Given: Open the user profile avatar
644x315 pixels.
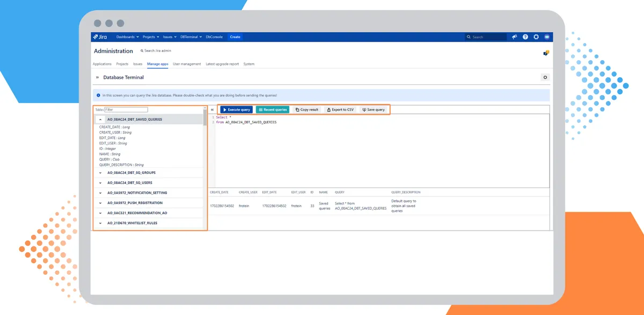Looking at the screenshot, I should tap(547, 37).
